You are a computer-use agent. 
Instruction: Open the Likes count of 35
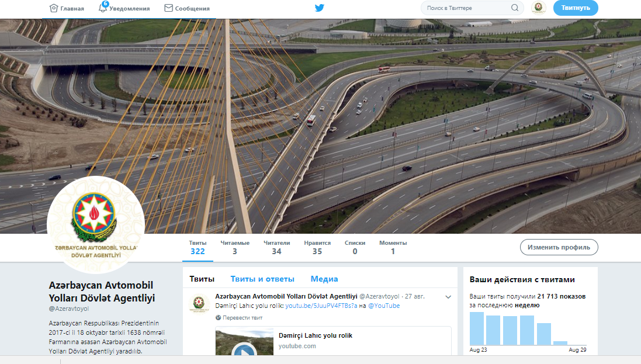click(317, 247)
